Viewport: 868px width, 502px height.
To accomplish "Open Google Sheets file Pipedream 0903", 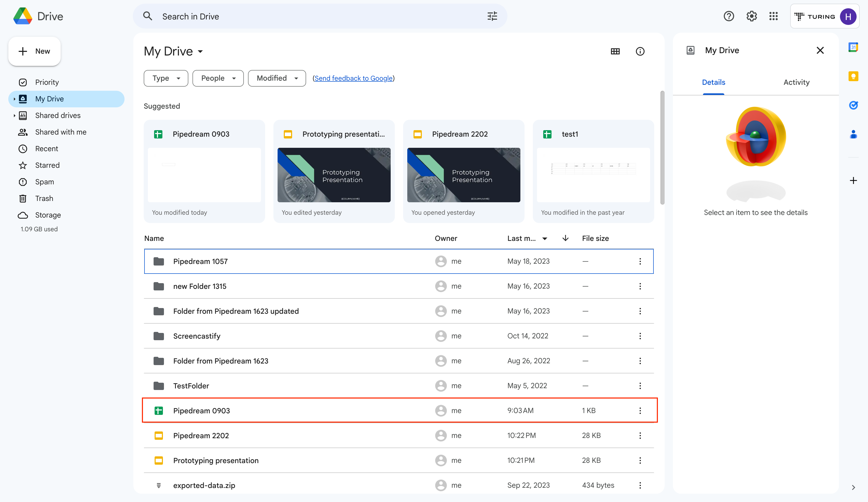I will (202, 410).
